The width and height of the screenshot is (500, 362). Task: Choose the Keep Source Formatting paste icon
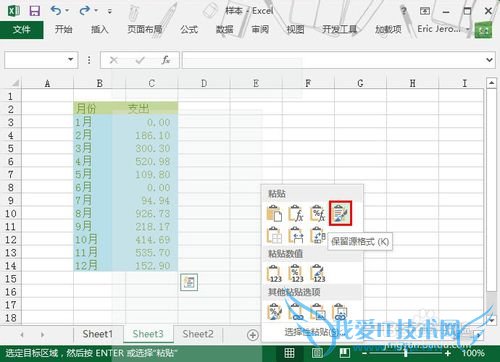click(340, 213)
